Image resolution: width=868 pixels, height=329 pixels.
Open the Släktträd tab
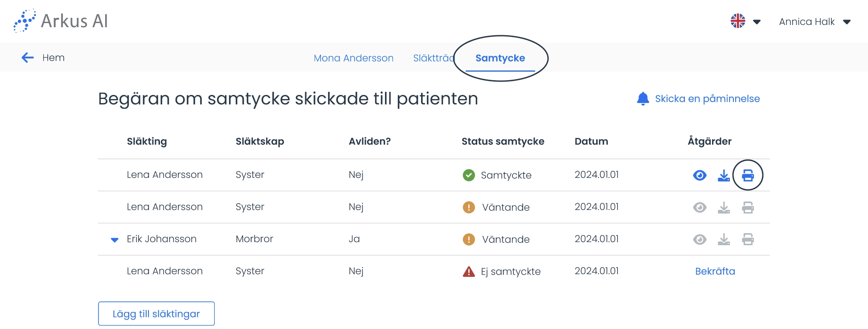coord(434,58)
